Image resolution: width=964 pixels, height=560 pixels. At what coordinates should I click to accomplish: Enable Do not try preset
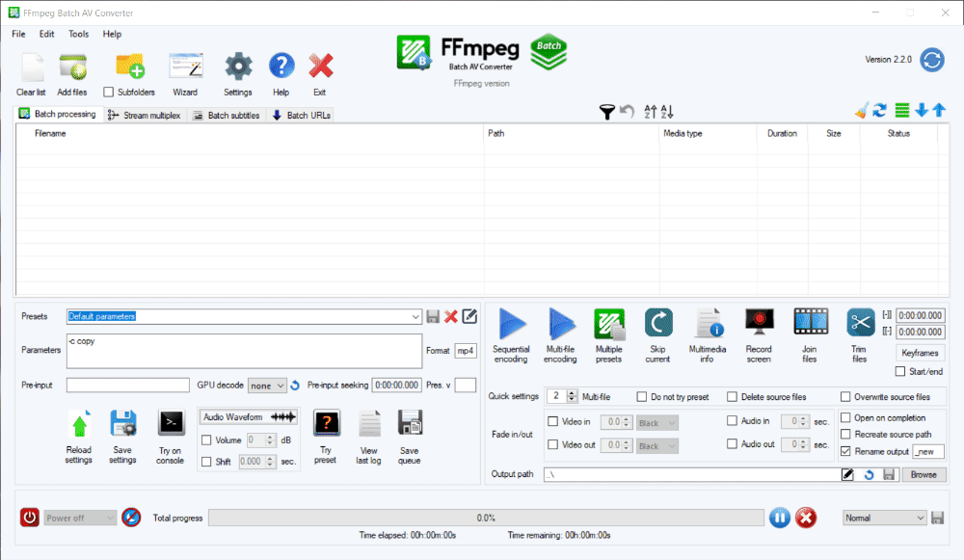click(x=642, y=397)
